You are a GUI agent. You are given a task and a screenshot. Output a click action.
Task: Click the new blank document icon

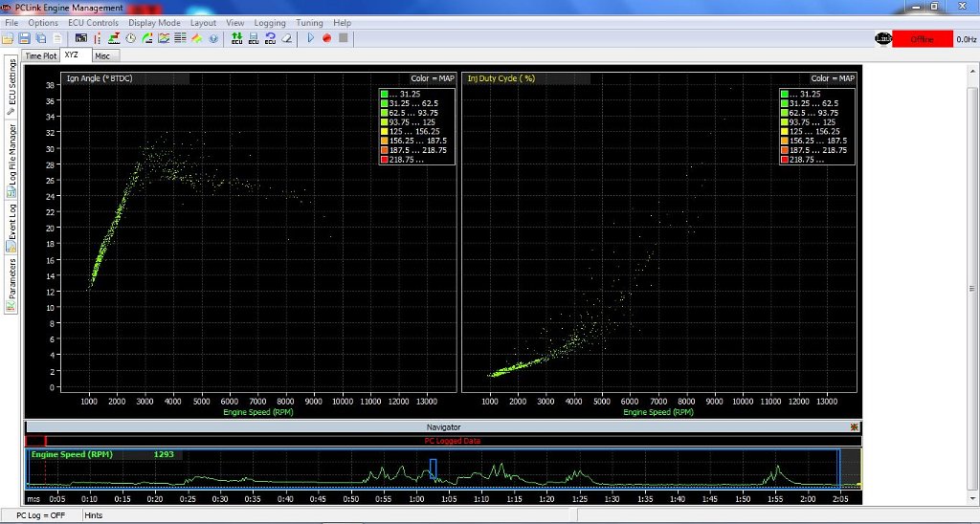[x=56, y=38]
